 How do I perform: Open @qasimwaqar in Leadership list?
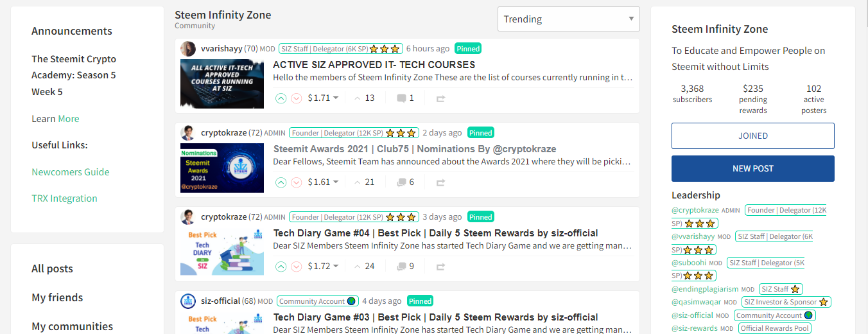697,302
